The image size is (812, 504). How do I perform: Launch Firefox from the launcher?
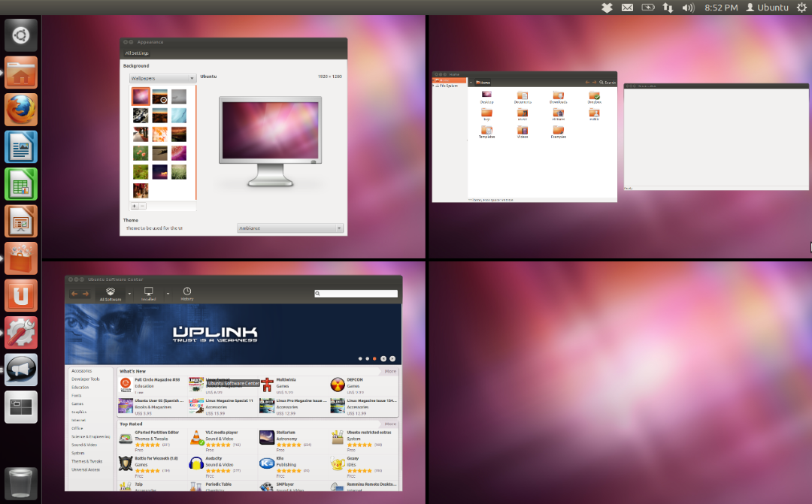pos(21,110)
